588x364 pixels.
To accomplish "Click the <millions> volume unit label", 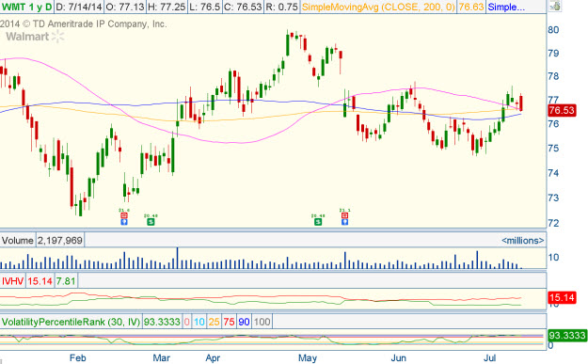I will 523,240.
